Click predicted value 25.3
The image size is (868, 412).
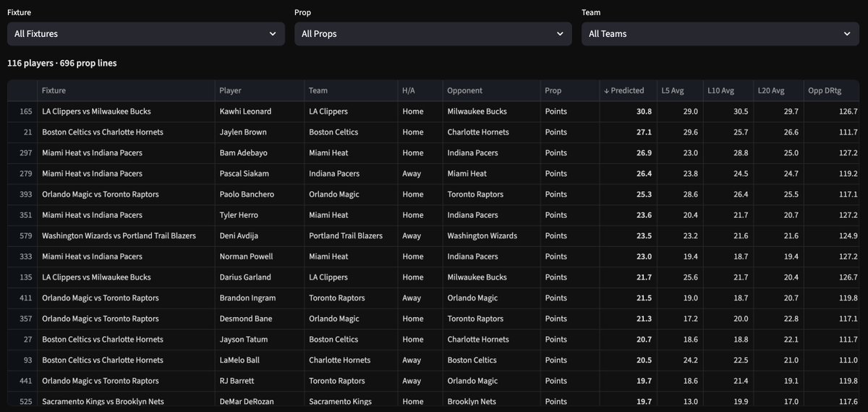[x=627, y=194]
